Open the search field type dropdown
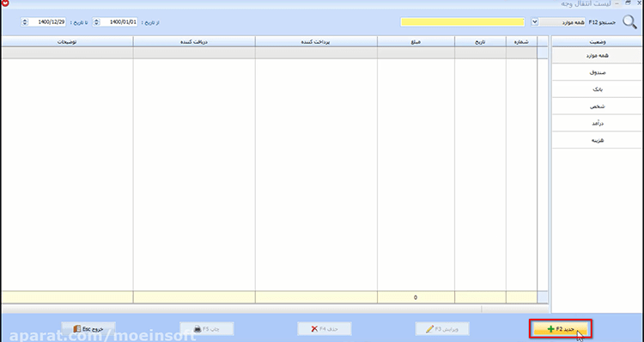644x342 pixels. pos(534,21)
